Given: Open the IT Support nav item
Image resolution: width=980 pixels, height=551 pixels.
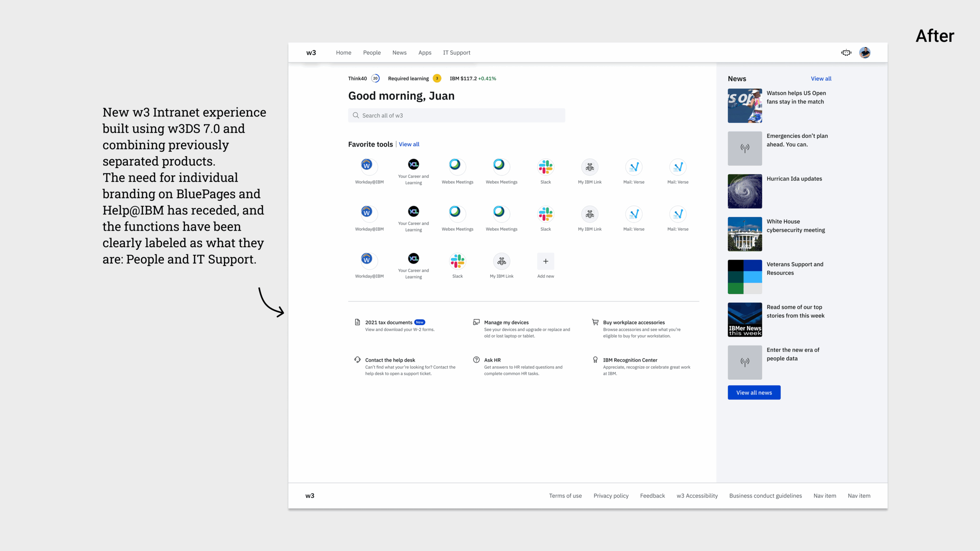Looking at the screenshot, I should [456, 53].
